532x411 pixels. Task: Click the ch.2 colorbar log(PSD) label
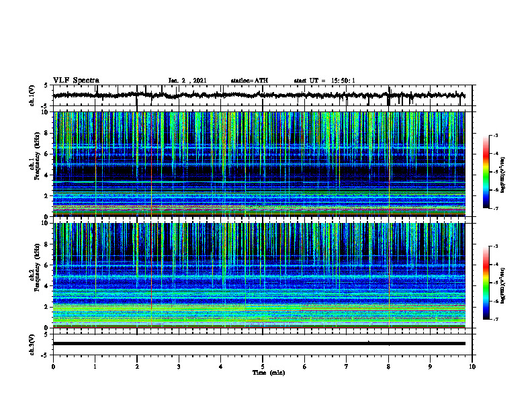503,286
